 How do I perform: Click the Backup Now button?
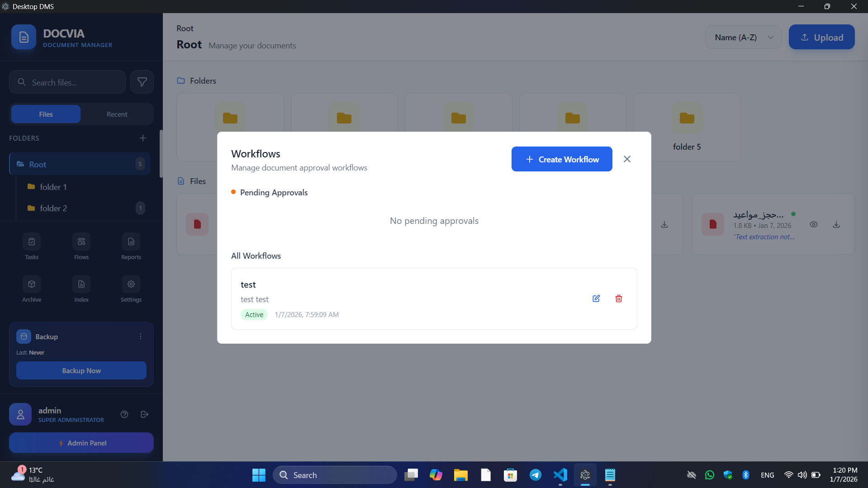coord(81,370)
